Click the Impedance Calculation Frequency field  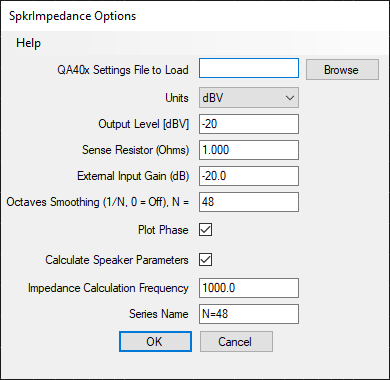pyautogui.click(x=249, y=288)
